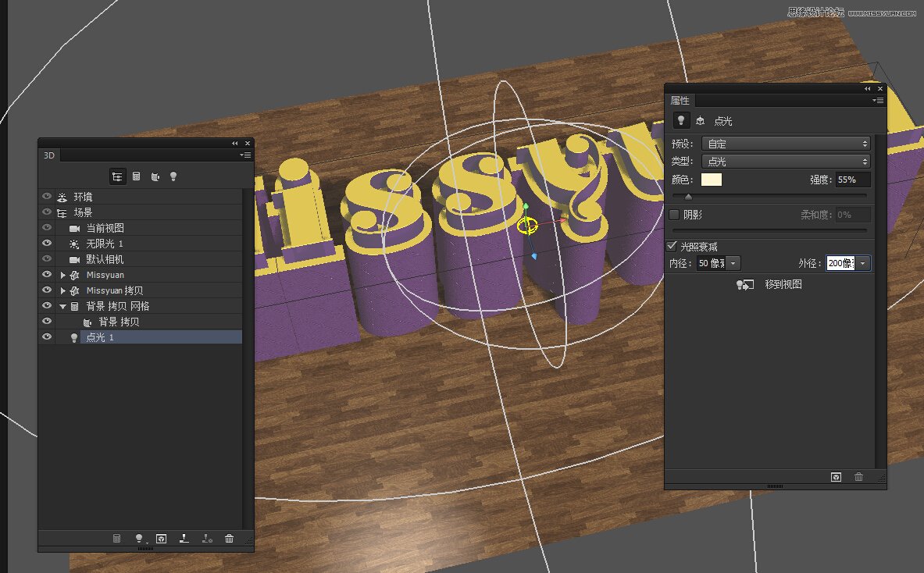This screenshot has width=924, height=573.
Task: Uncheck the 光照衰减 checkbox
Action: coord(672,247)
